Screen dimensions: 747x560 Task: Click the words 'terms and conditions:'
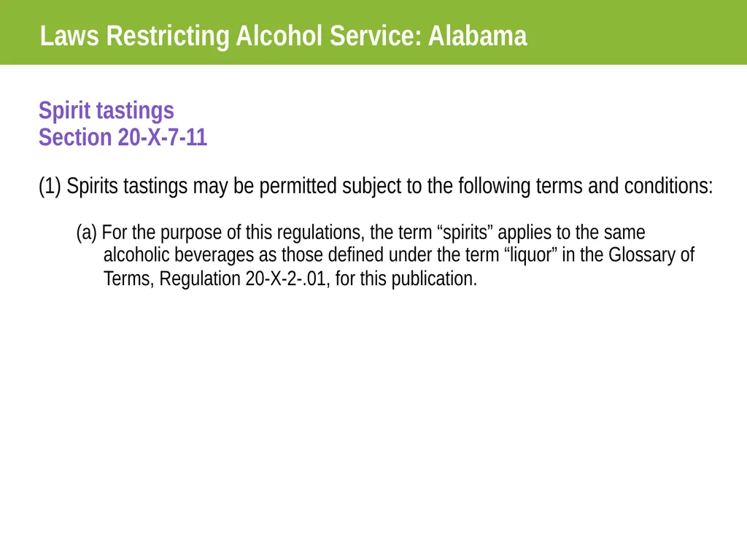tap(624, 186)
